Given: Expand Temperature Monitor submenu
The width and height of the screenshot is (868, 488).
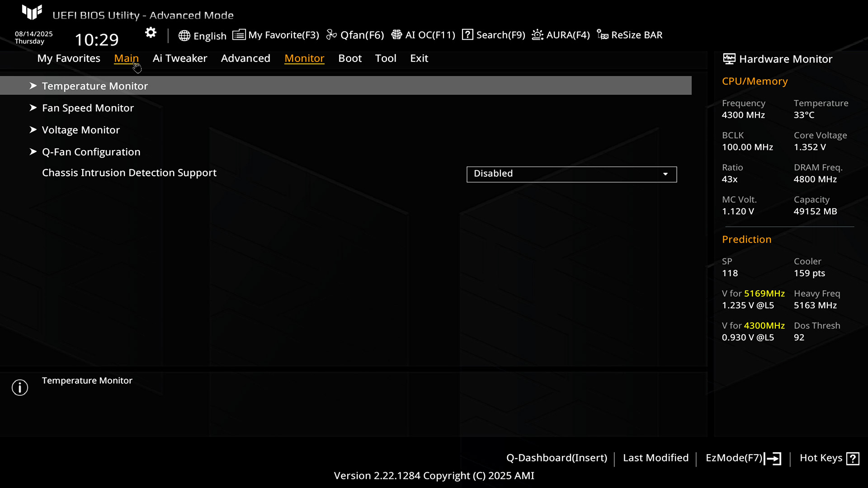Looking at the screenshot, I should tap(94, 86).
